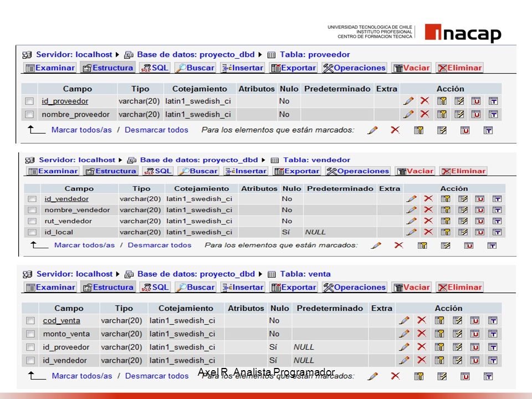532x399 pixels.
Task: Open Base de datos: proyecto_dbd above vendedor table
Action: point(199,160)
